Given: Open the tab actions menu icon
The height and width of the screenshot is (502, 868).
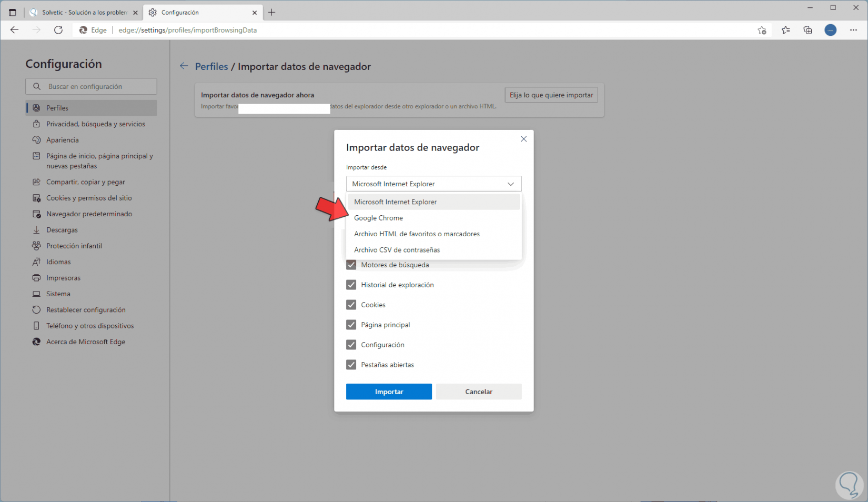Looking at the screenshot, I should coord(13,12).
